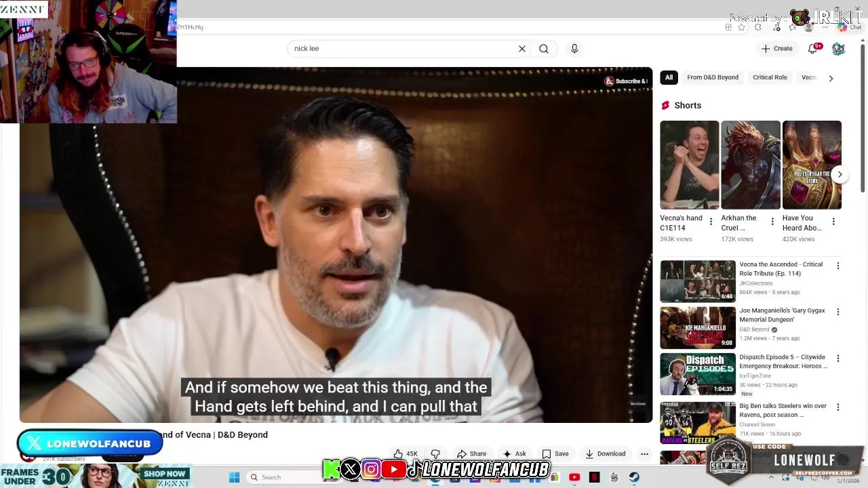Image resolution: width=868 pixels, height=488 pixels.
Task: Open the 'Arkhan the Cruel' short
Action: point(751,165)
